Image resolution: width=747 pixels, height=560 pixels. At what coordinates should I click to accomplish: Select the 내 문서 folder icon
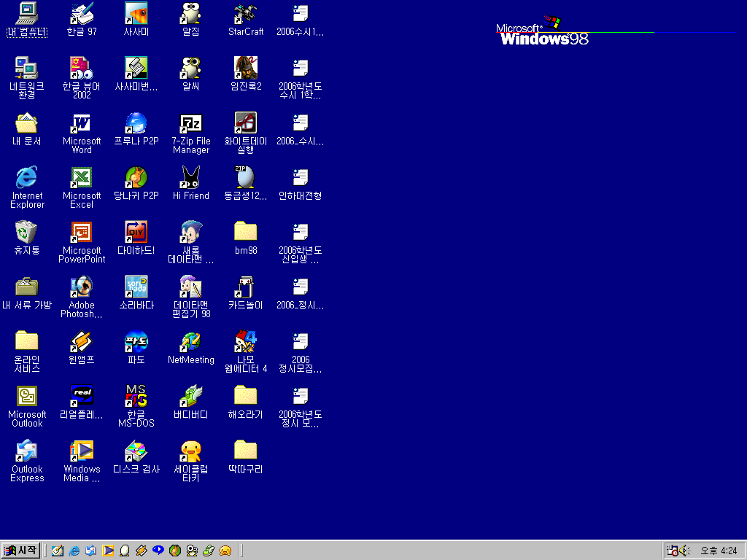tap(27, 129)
